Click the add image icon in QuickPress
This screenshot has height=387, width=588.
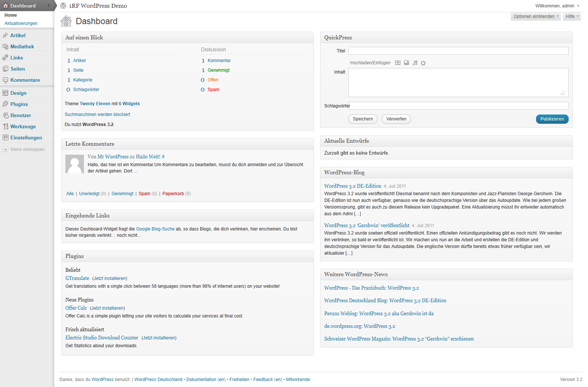[x=398, y=63]
